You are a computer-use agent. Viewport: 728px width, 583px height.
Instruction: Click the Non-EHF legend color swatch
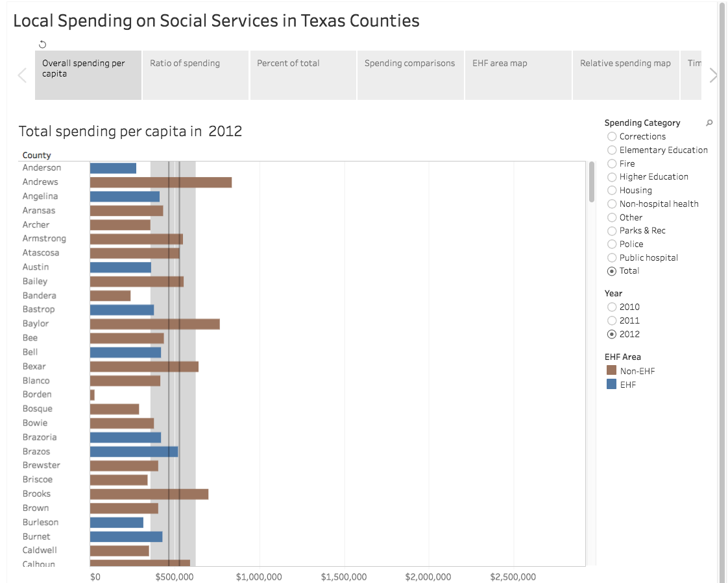point(611,370)
